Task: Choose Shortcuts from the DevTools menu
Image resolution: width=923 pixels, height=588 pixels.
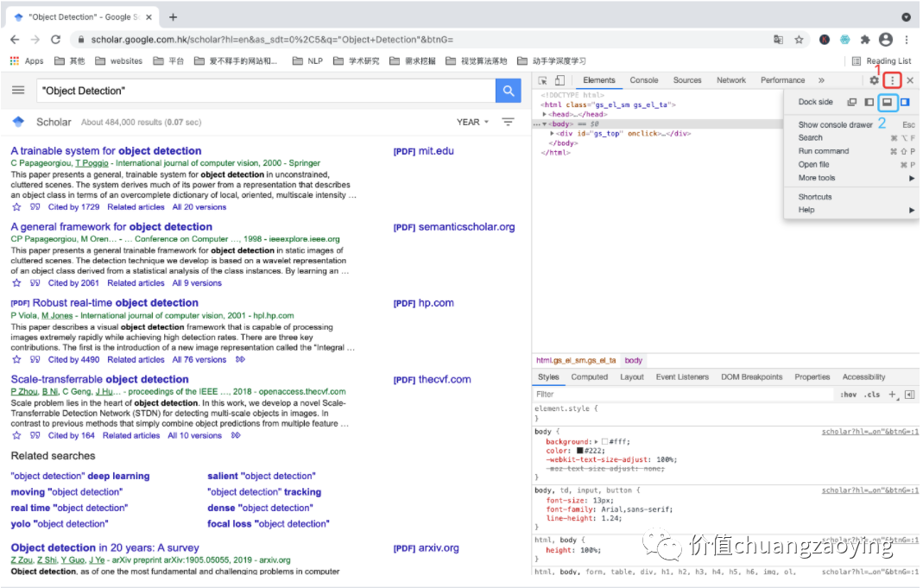Action: click(856, 197)
